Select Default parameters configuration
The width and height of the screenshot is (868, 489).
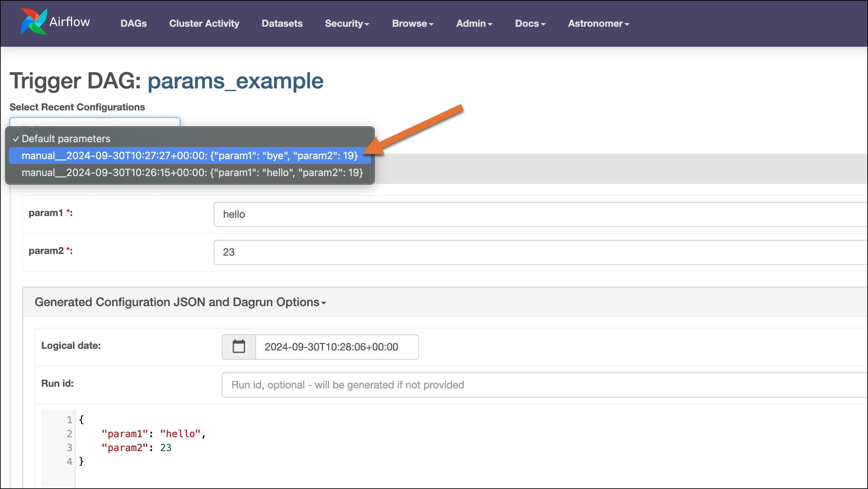point(66,139)
